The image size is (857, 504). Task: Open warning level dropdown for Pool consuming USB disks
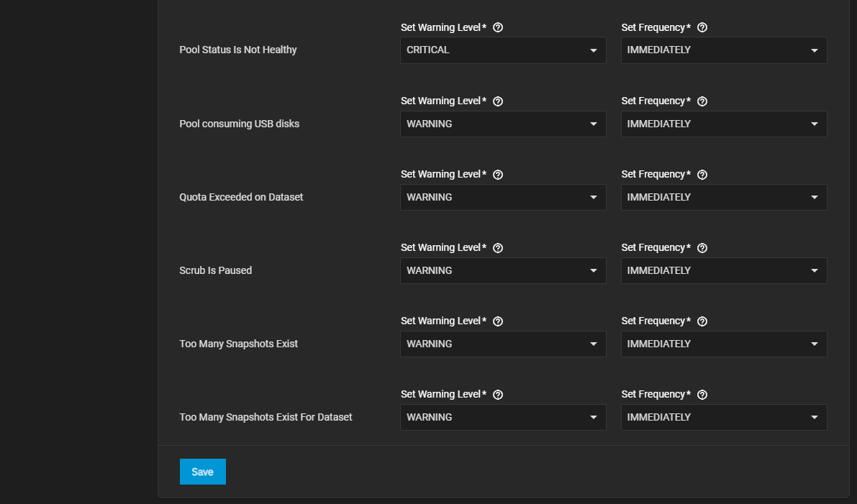[503, 124]
